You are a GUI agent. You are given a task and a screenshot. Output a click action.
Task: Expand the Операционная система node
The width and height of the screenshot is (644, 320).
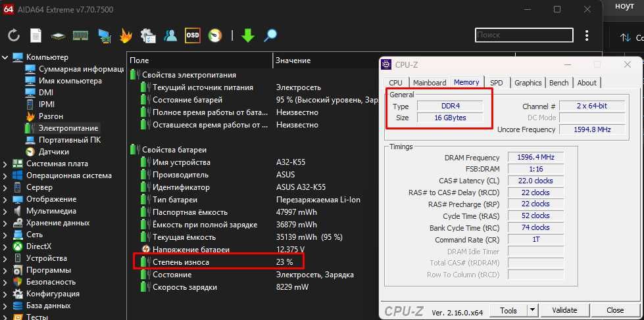[x=5, y=175]
